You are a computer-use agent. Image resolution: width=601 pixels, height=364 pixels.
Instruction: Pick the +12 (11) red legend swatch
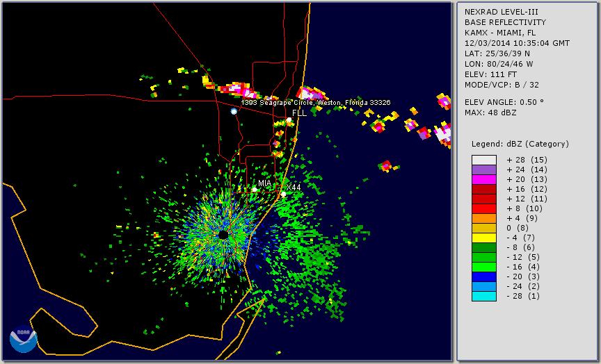[484, 199]
